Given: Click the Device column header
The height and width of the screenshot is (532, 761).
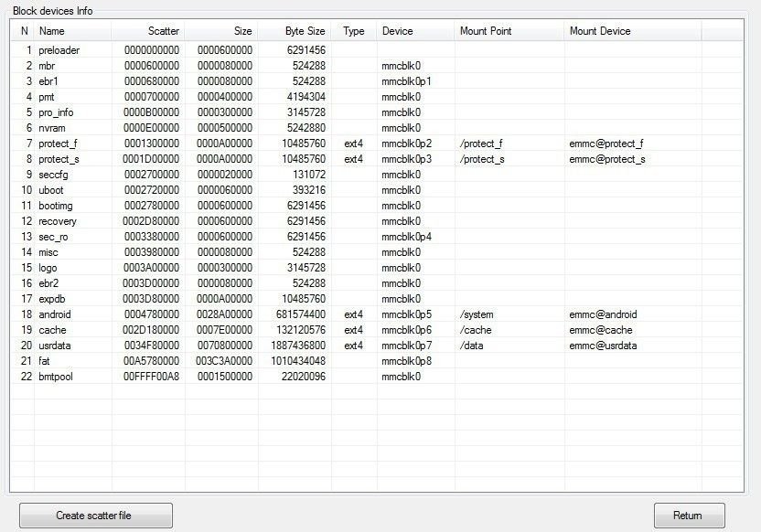Looking at the screenshot, I should pyautogui.click(x=415, y=31).
